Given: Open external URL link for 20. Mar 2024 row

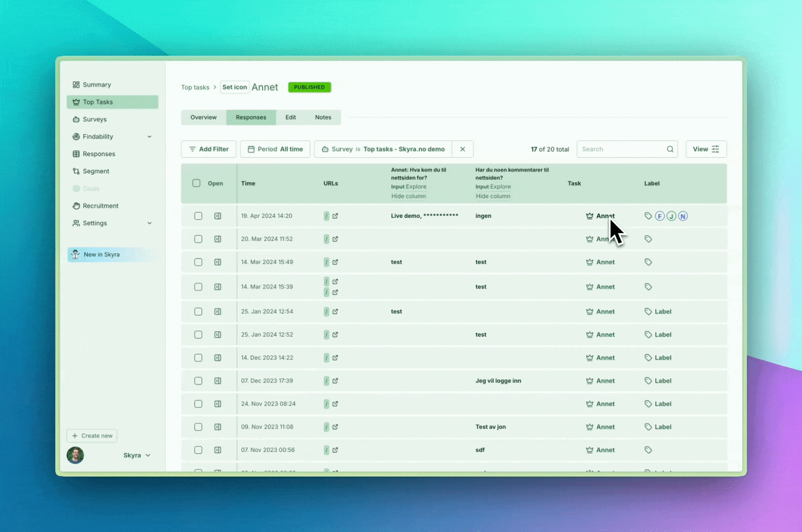Looking at the screenshot, I should tap(335, 239).
